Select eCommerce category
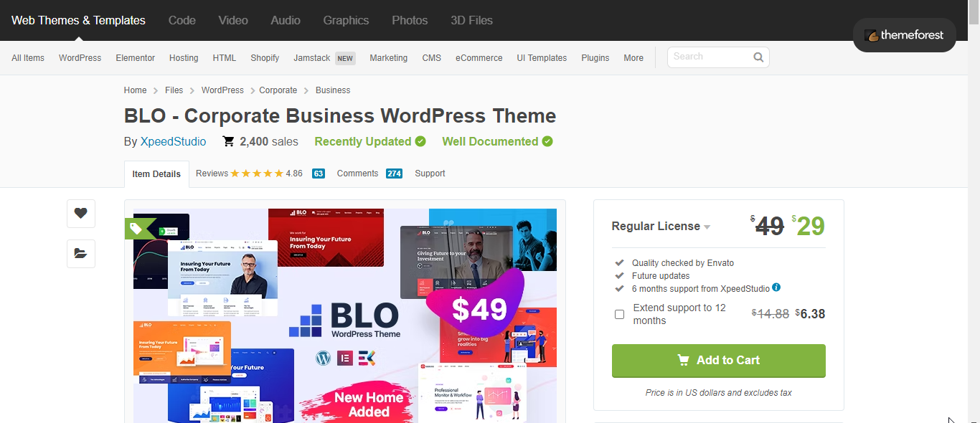 click(x=479, y=58)
